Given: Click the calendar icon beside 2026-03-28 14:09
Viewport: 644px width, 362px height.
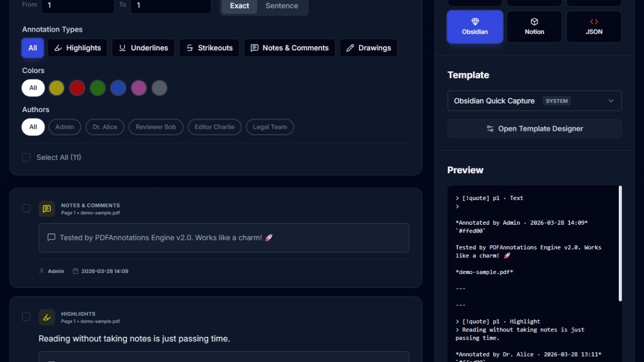Looking at the screenshot, I should 76,271.
